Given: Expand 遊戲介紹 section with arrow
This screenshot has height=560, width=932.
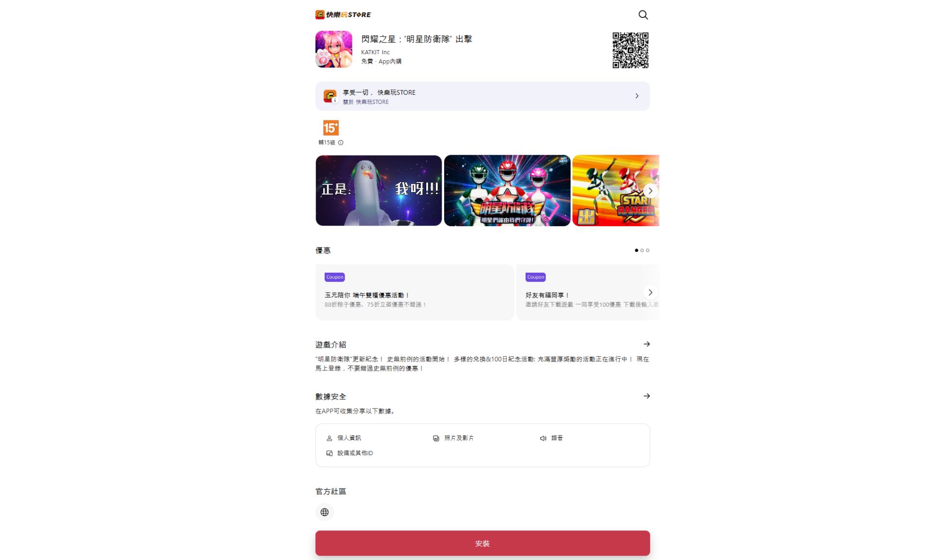Looking at the screenshot, I should coord(647,344).
